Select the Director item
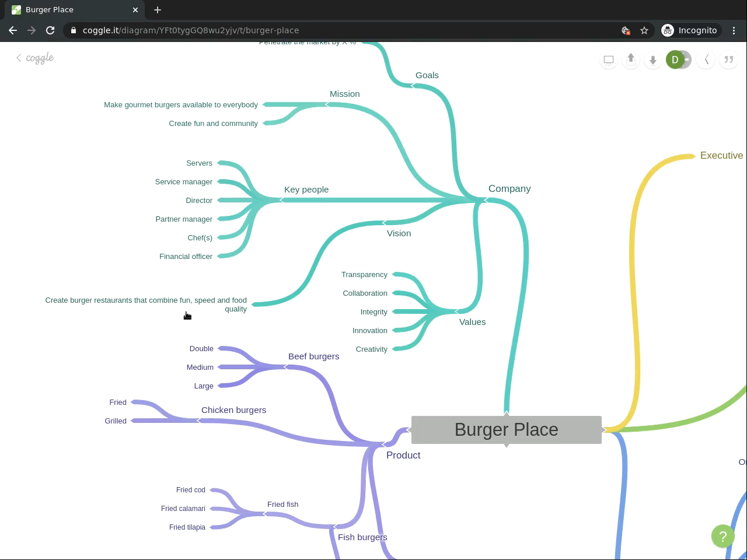 (199, 201)
